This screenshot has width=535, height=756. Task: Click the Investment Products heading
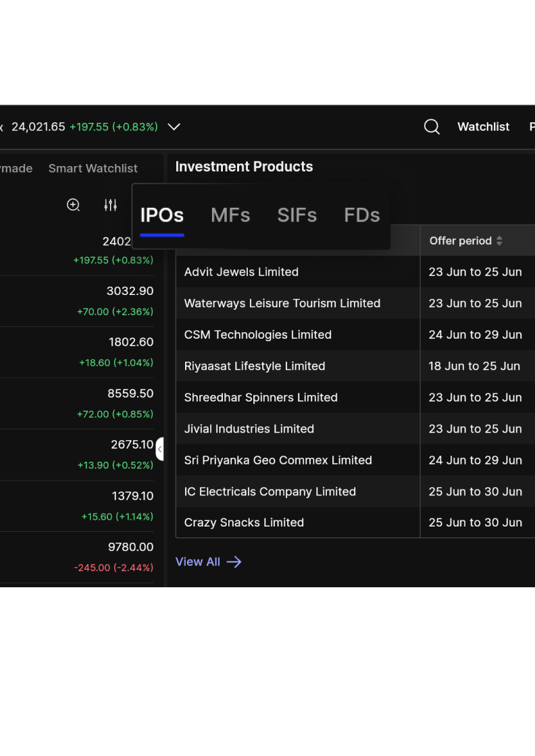pyautogui.click(x=244, y=166)
